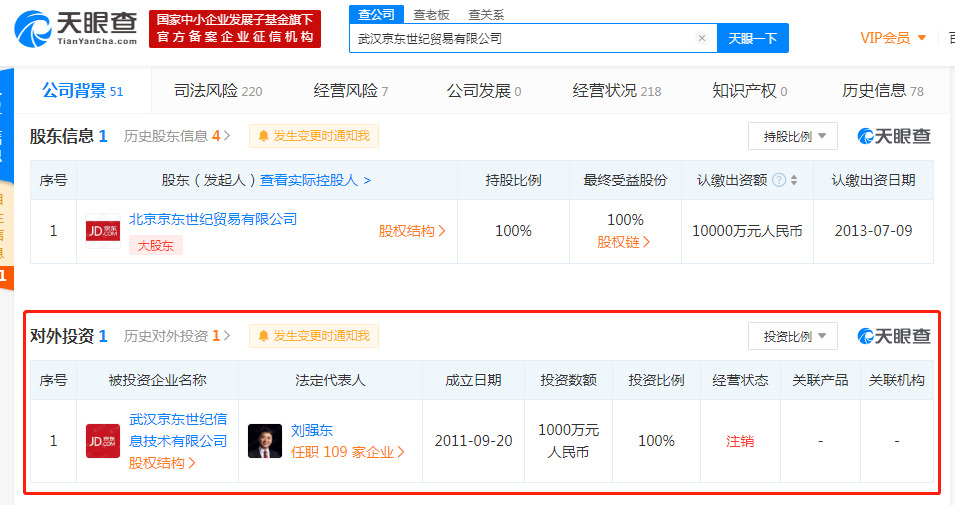Open 股权结构 for the 北京京东世纪贸易 shareholder

412,231
